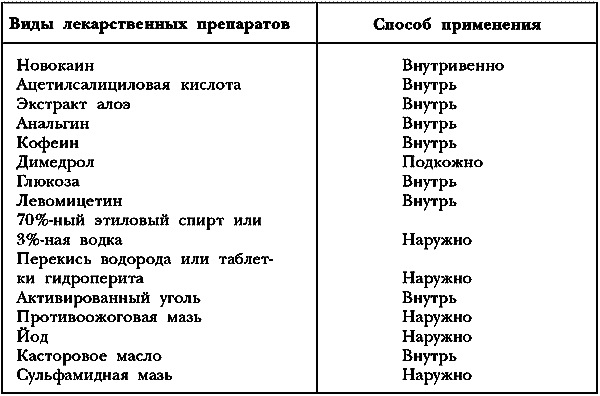Click the 'Левомицетин' entry
The image size is (600, 396).
(x=69, y=201)
